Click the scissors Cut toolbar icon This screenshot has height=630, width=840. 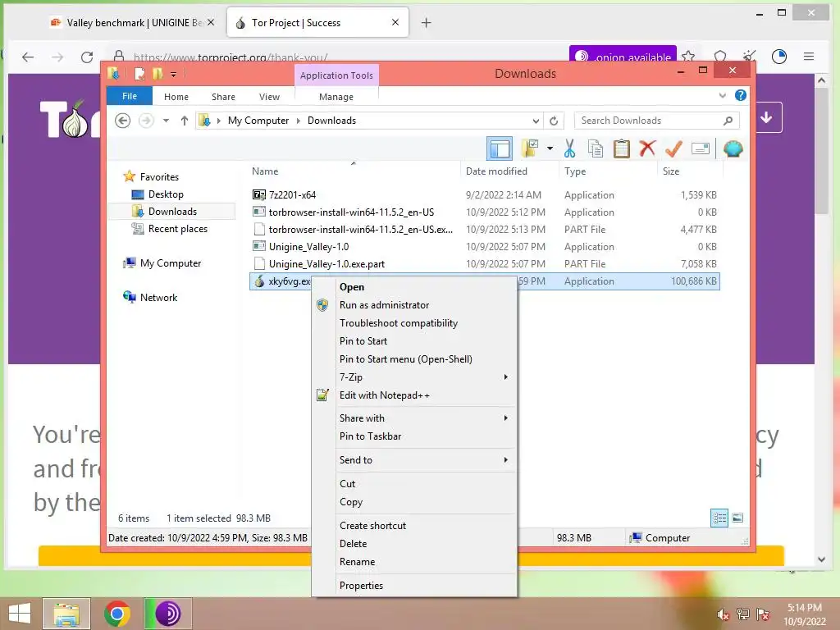tap(569, 149)
